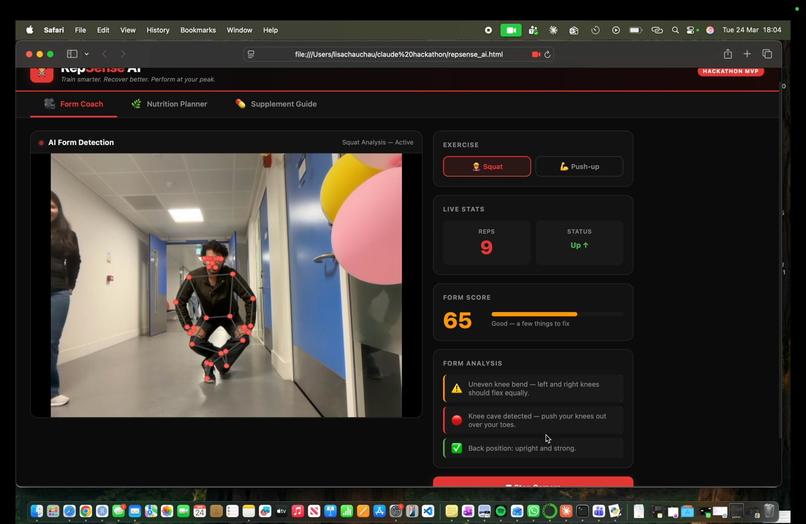Click the battery status icon

[636, 30]
